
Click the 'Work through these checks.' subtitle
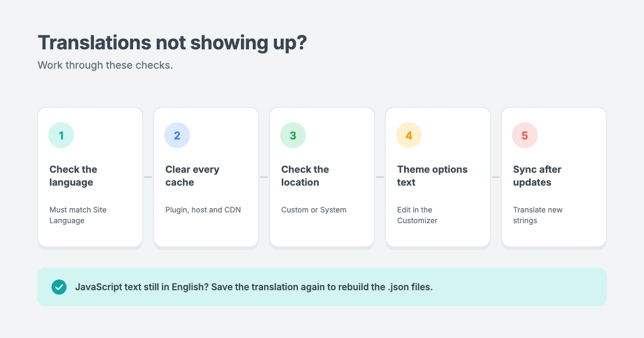[x=105, y=65]
